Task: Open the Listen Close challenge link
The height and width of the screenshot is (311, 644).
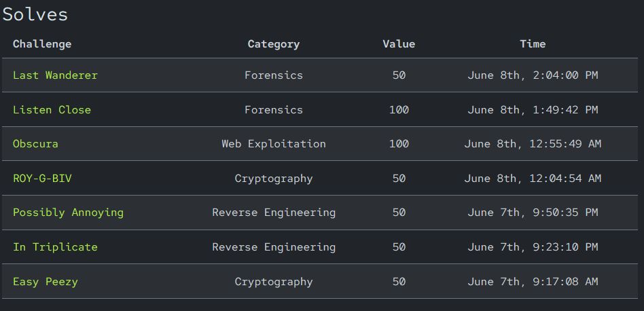Action: point(52,110)
